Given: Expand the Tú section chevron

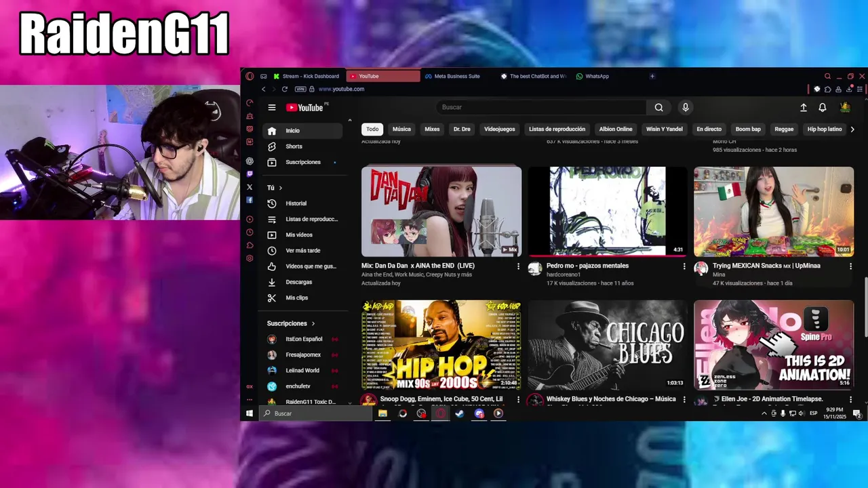Looking at the screenshot, I should 280,188.
